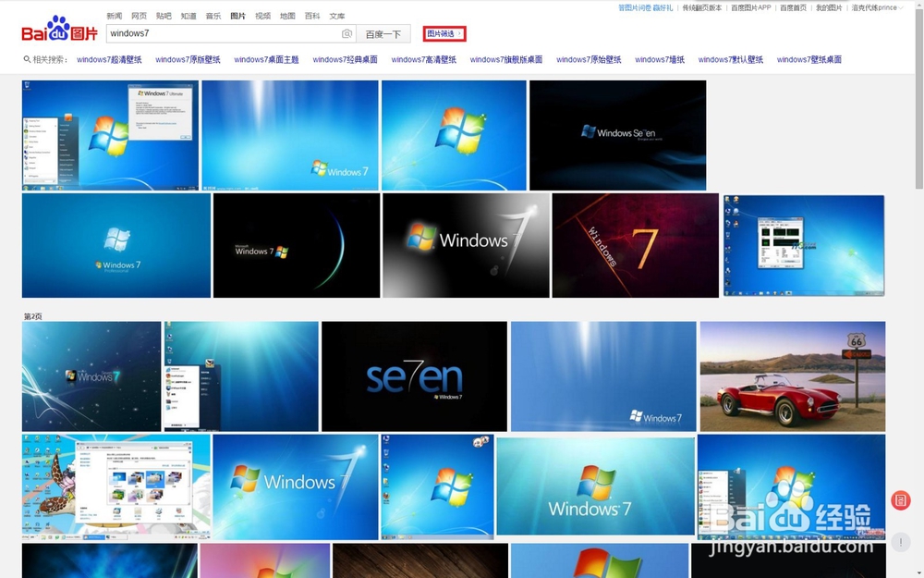924x578 pixels.
Task: Open the 传统翻页版本 link
Action: coord(702,7)
